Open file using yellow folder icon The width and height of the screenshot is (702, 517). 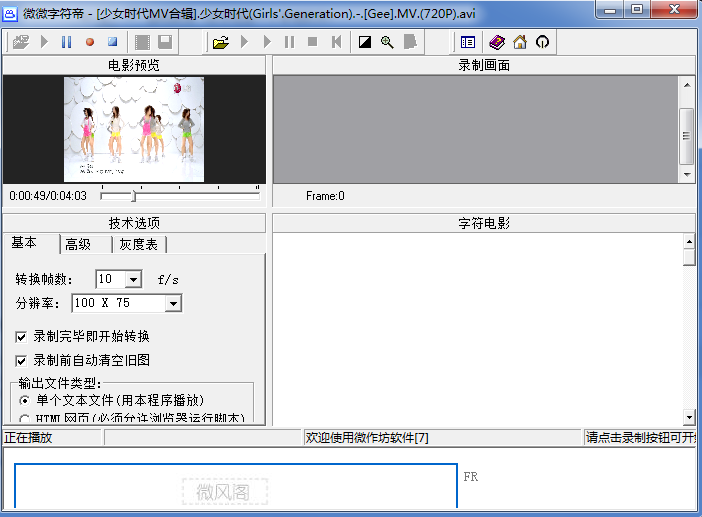pos(221,42)
